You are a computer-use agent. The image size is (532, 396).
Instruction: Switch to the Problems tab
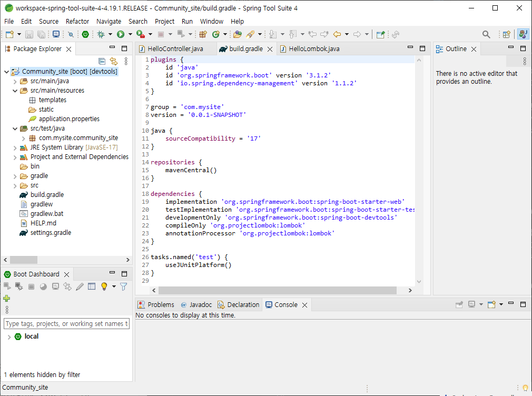[156, 305]
